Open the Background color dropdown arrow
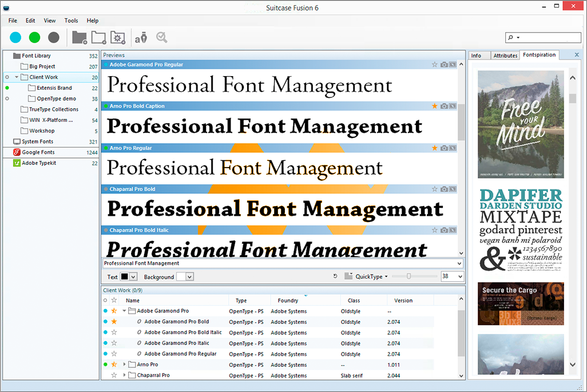Image resolution: width=587 pixels, height=392 pixels. [190, 276]
